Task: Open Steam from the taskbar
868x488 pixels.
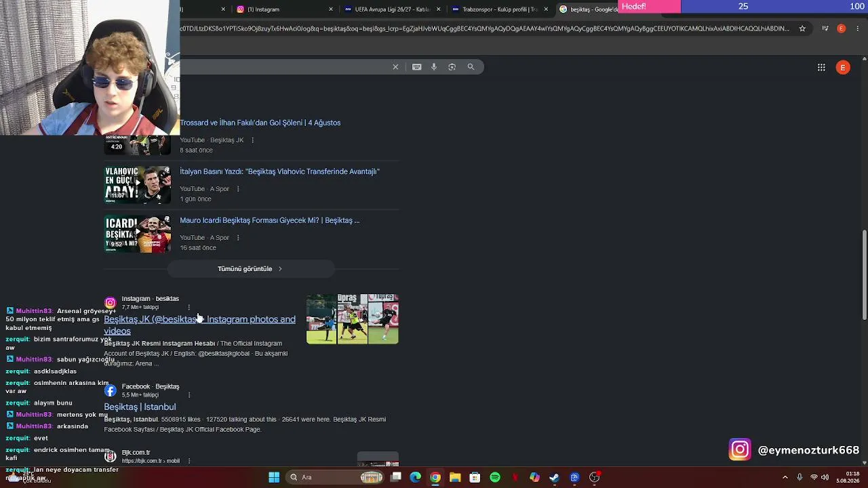Action: 555,477
